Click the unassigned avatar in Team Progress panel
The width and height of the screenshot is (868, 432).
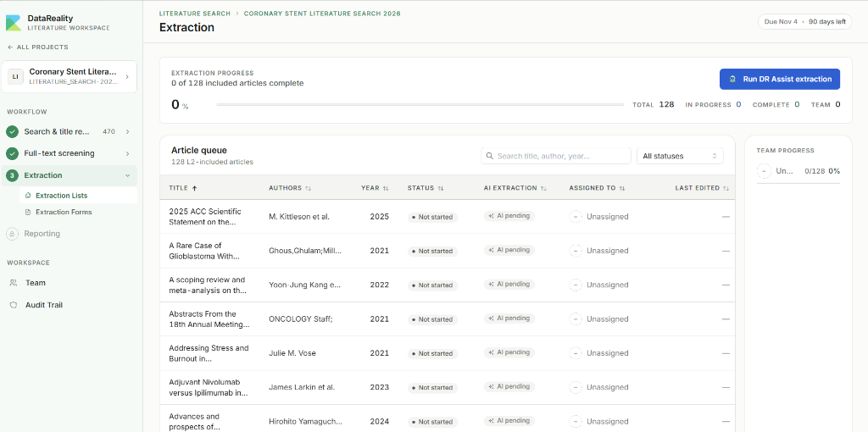pos(764,171)
